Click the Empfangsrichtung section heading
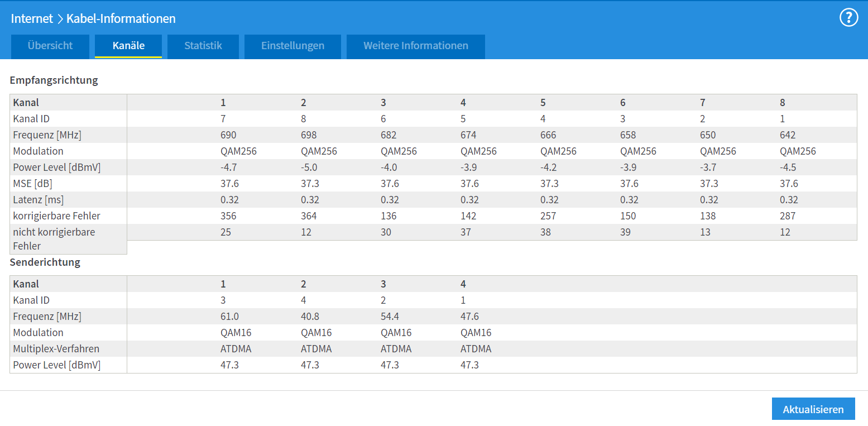Viewport: 868px width, 426px height. pos(54,80)
